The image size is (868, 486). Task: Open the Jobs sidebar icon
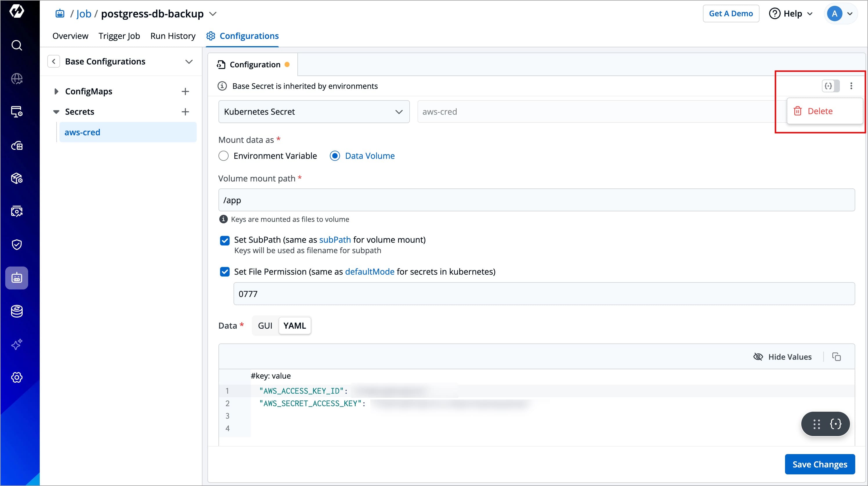17,278
